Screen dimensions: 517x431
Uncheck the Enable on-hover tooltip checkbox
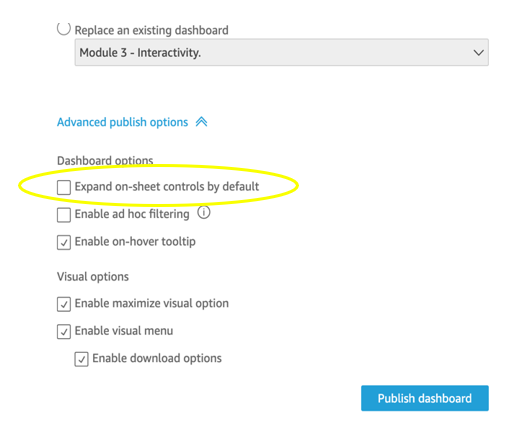(64, 243)
